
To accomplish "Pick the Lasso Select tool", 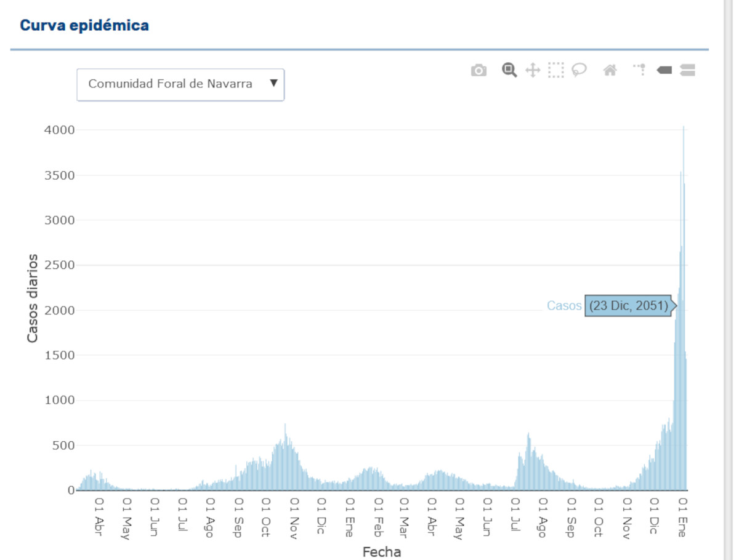I will tap(579, 71).
